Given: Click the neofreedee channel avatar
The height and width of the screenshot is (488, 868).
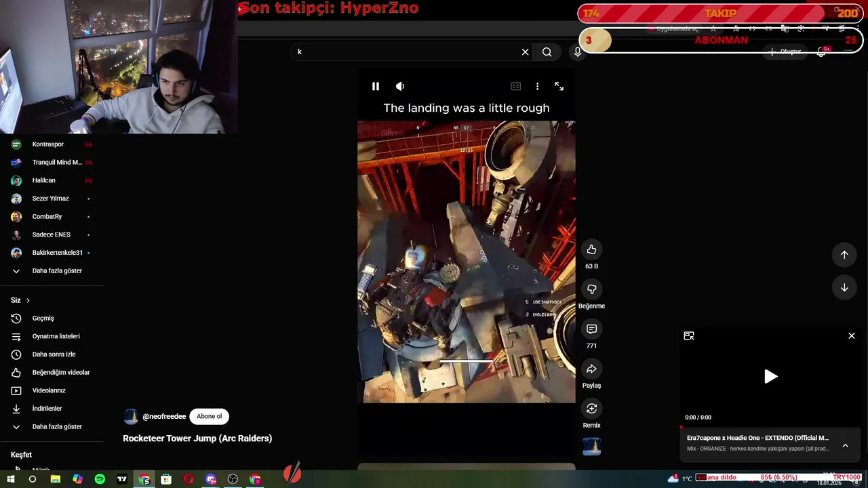Looking at the screenshot, I should tap(131, 417).
